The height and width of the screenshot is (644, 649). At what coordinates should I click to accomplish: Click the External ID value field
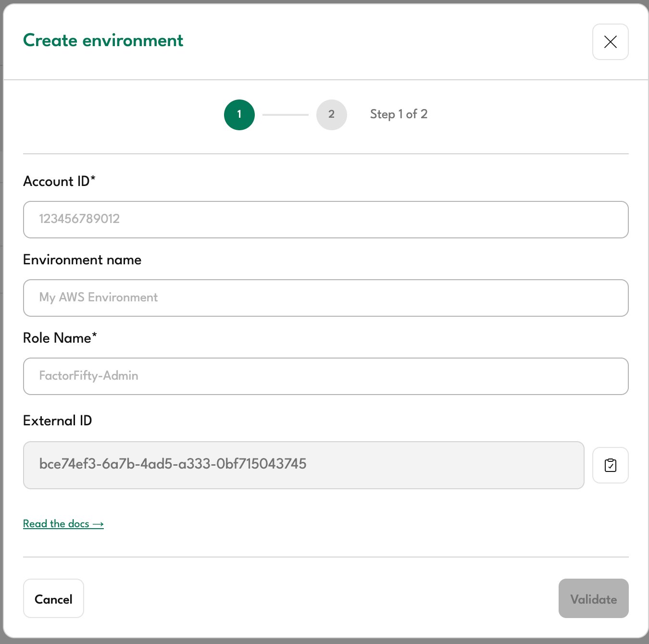coord(303,465)
